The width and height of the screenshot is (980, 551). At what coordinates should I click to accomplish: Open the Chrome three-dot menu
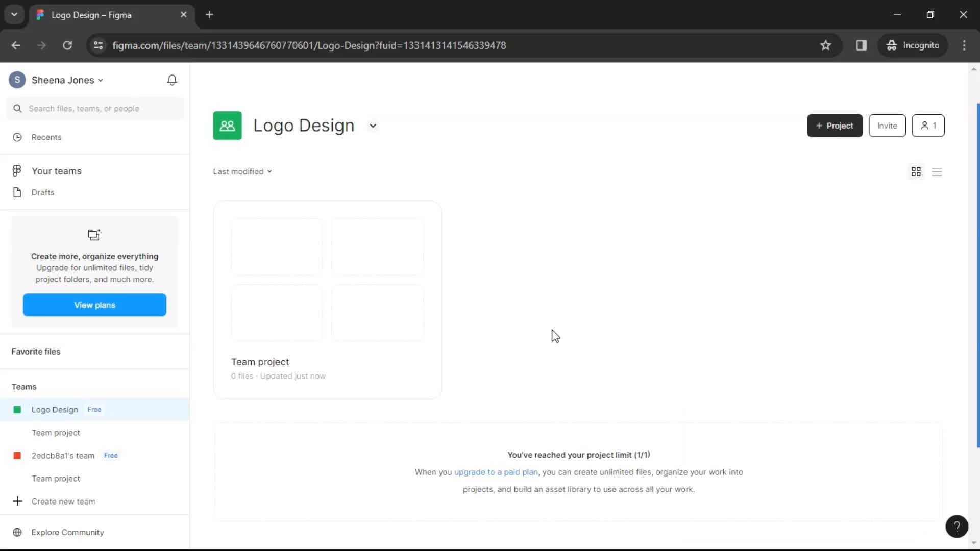964,45
